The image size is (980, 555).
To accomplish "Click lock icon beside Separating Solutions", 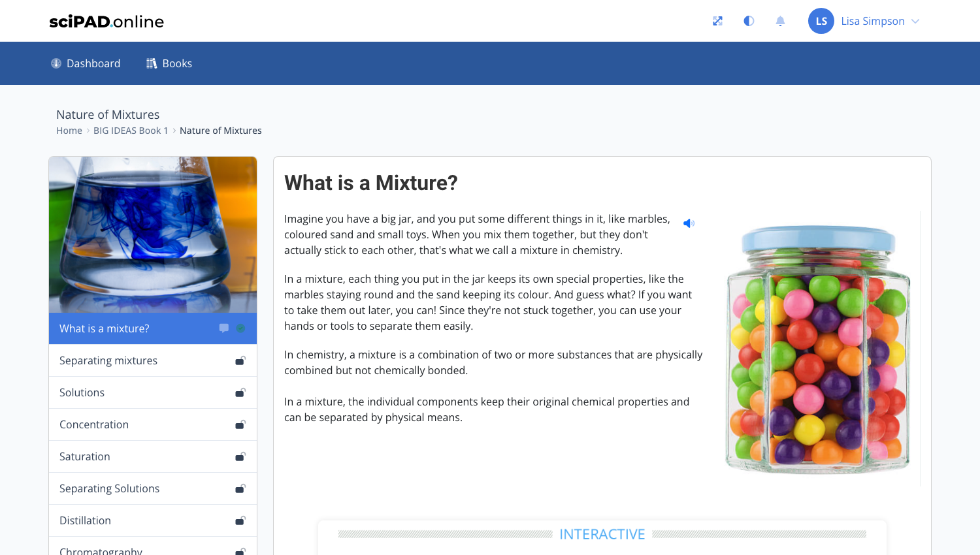I will [240, 488].
